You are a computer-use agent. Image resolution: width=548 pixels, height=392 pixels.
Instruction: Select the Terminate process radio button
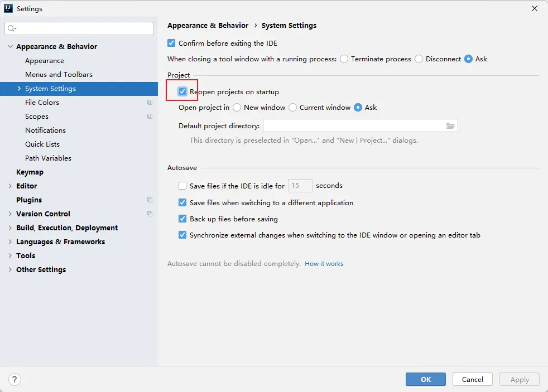tap(344, 59)
